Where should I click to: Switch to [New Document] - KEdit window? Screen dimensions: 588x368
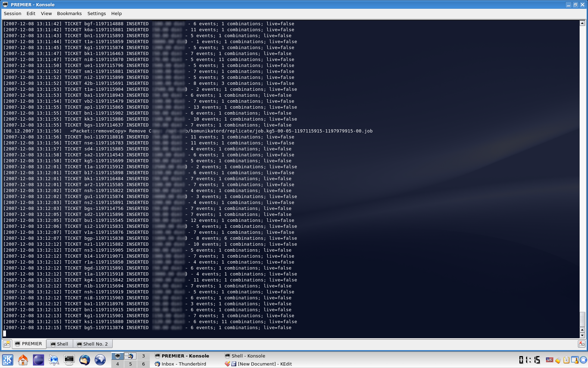click(265, 364)
